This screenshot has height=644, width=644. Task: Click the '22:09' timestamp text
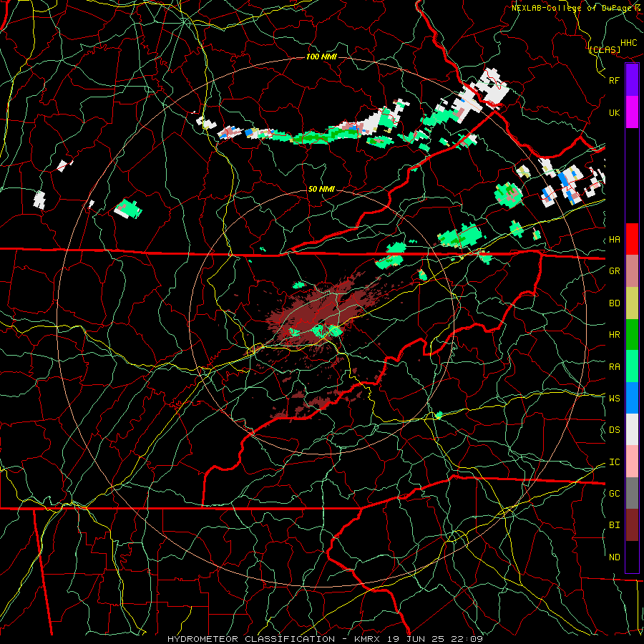pos(468,639)
